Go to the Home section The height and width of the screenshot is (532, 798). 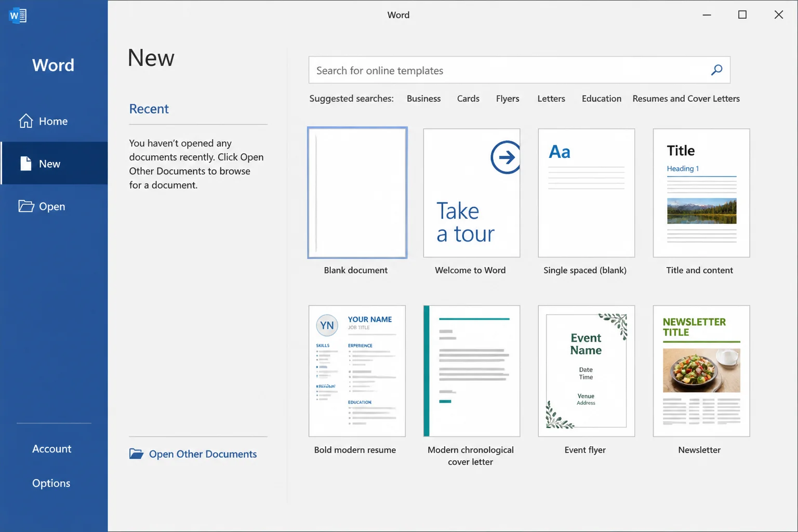tap(54, 121)
